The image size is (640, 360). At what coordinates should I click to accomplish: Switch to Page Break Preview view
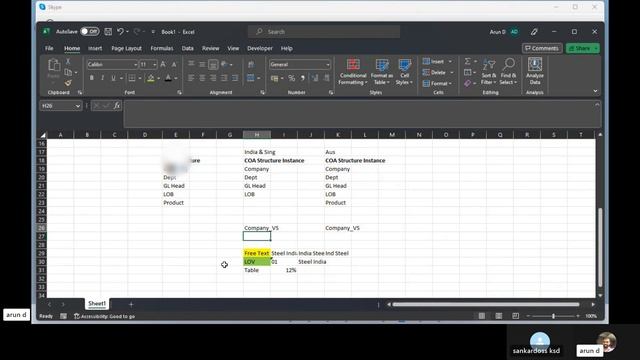(x=516, y=316)
